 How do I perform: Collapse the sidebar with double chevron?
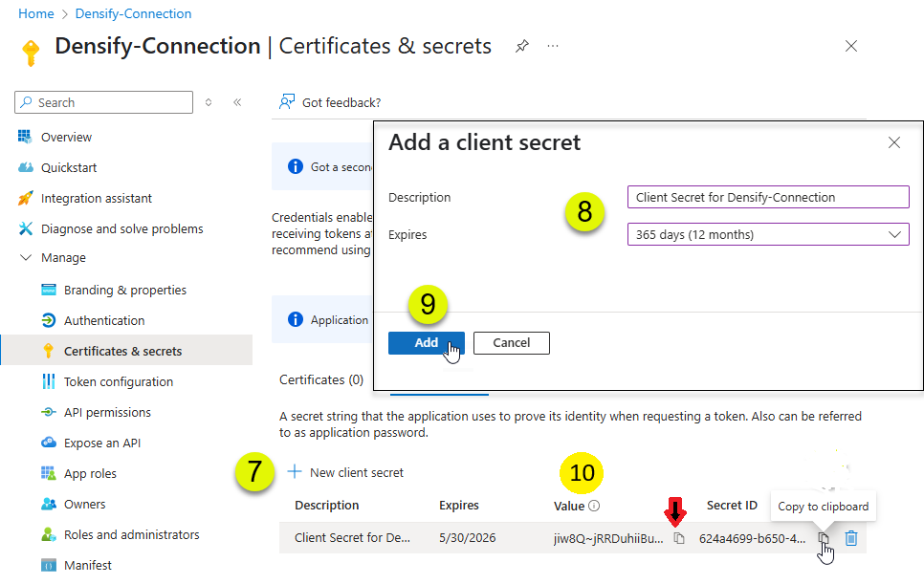tap(237, 102)
